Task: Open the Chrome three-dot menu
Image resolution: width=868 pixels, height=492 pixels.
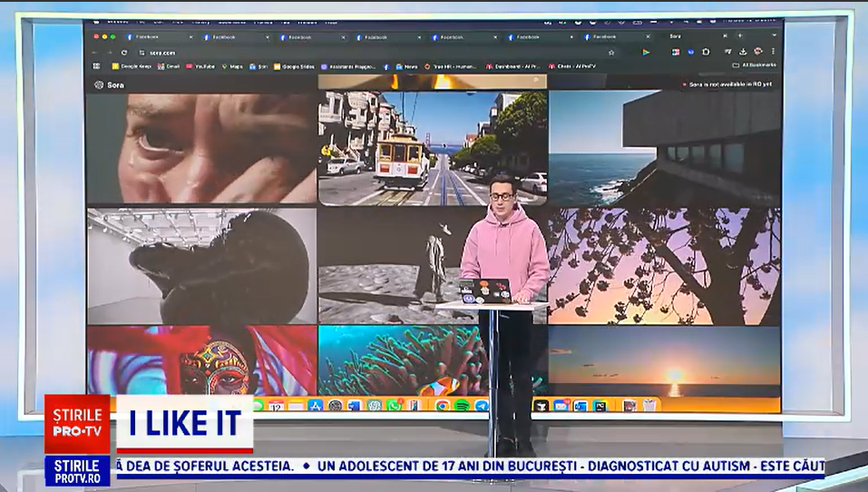Action: pyautogui.click(x=774, y=52)
